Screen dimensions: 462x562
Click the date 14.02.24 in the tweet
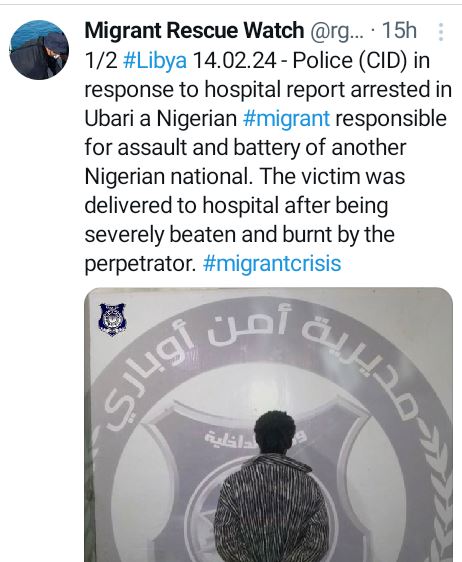[234, 61]
